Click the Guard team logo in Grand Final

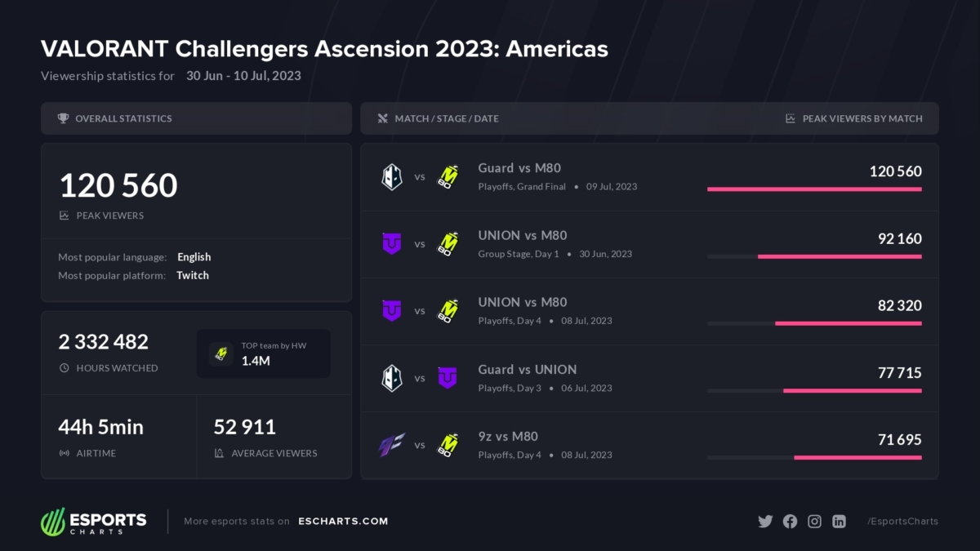click(392, 176)
